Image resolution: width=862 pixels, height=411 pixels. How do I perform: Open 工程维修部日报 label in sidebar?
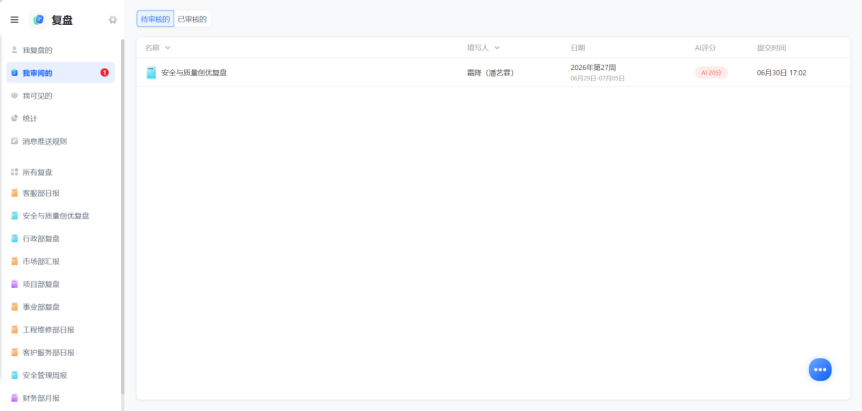tap(48, 330)
